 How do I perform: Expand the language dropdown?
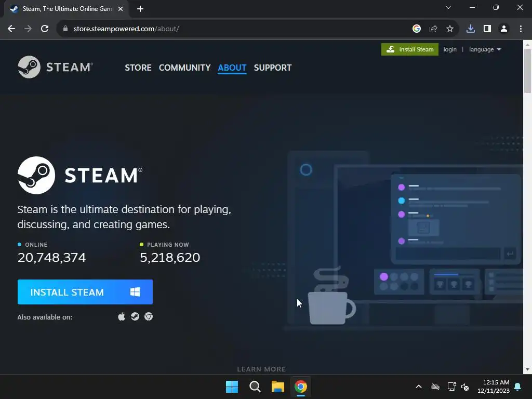[x=485, y=49]
